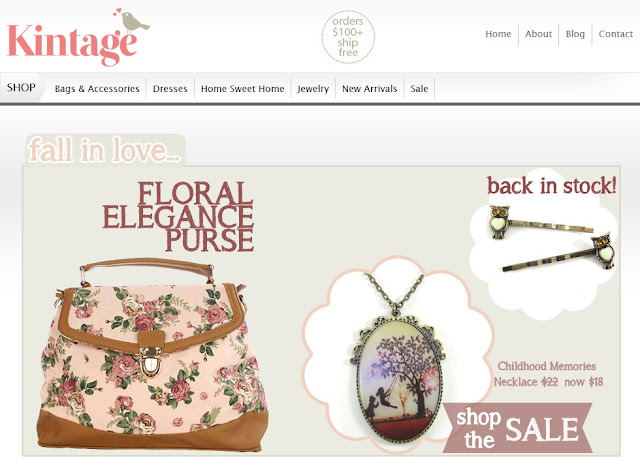Open Home Sweet Home category

pyautogui.click(x=242, y=89)
